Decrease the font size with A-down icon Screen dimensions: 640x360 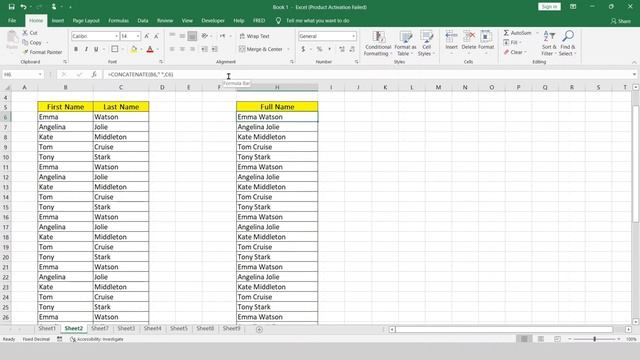(x=156, y=36)
